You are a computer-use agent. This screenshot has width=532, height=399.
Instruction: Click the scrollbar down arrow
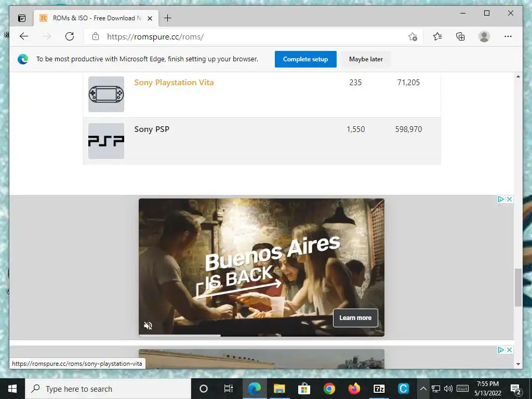[518, 364]
